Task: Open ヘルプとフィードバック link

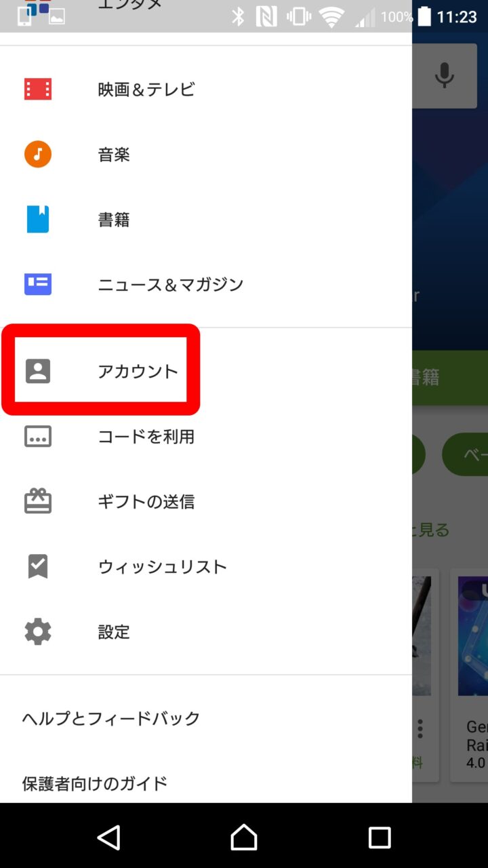Action: click(111, 718)
